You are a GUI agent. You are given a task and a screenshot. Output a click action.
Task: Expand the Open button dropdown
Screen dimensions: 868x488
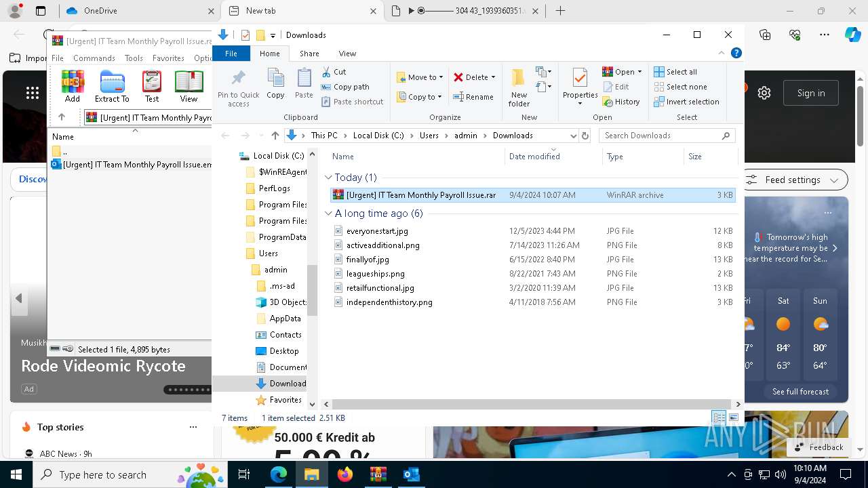(639, 72)
